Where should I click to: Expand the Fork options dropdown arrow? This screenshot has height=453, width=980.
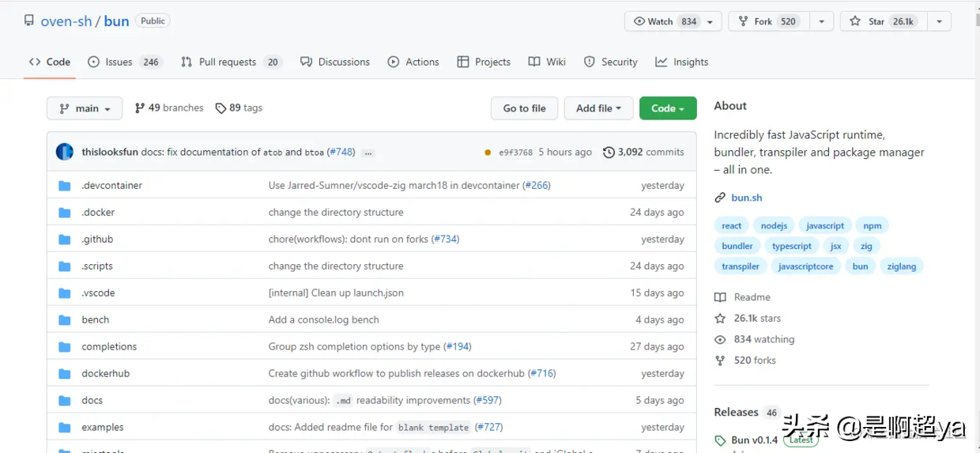(x=822, y=21)
